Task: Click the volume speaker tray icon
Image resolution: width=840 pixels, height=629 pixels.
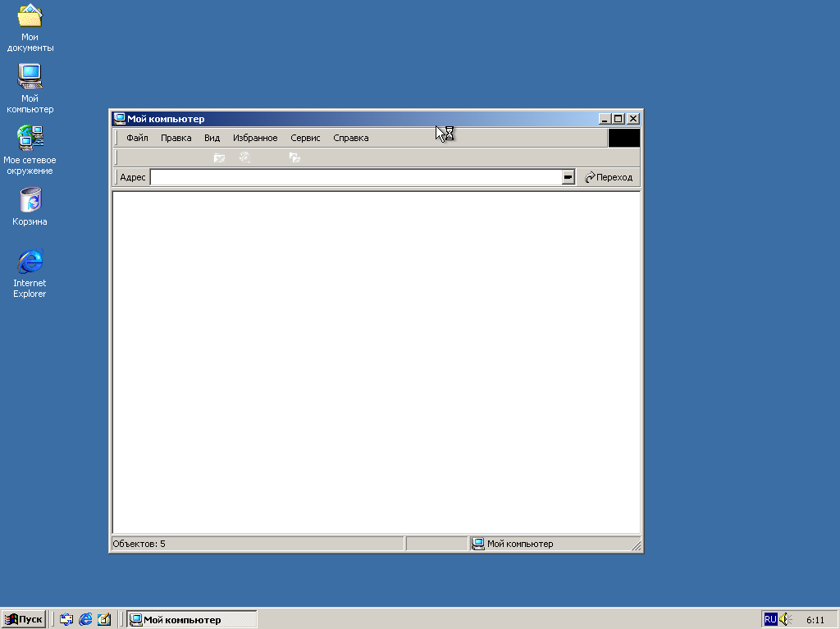Action: click(x=785, y=620)
